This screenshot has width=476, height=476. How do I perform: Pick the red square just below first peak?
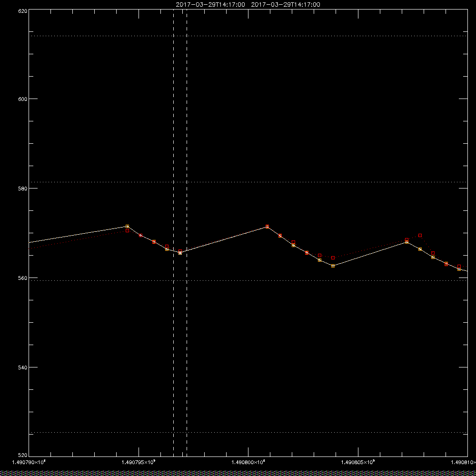127,231
